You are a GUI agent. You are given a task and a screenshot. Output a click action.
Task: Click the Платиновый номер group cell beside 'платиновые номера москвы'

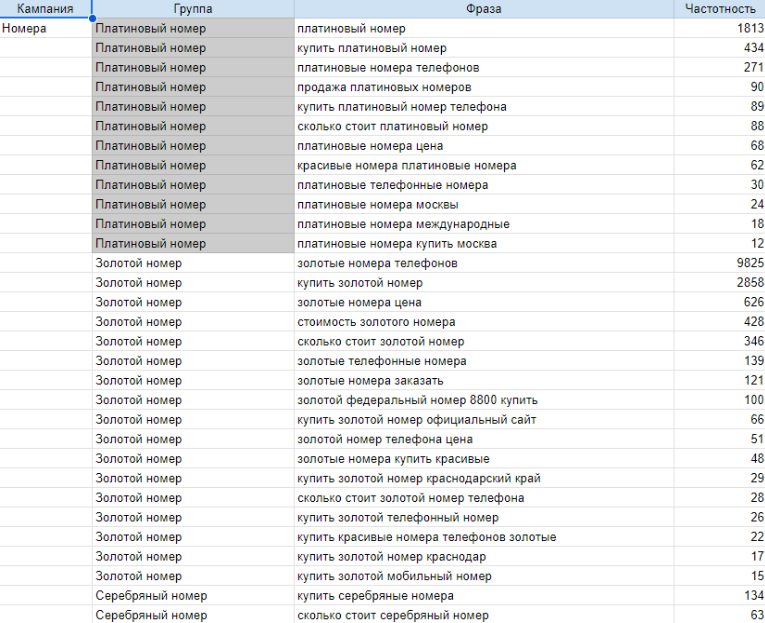[192, 205]
